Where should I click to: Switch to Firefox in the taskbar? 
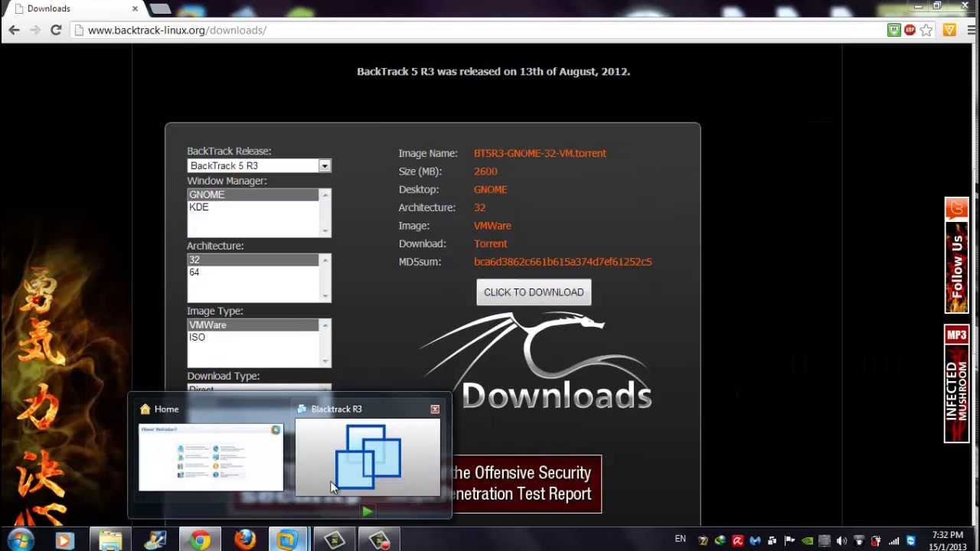(x=244, y=540)
